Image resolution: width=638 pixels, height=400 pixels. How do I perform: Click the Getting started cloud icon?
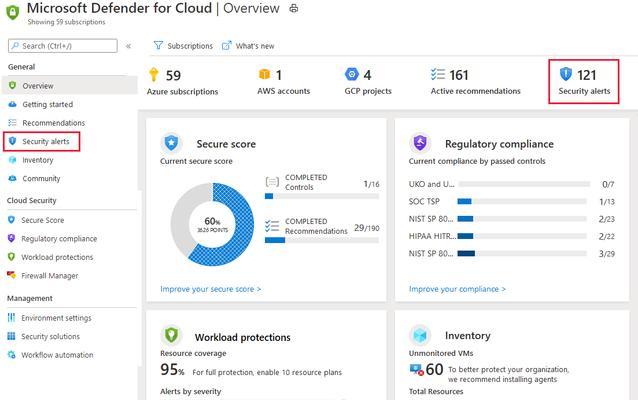(x=13, y=105)
